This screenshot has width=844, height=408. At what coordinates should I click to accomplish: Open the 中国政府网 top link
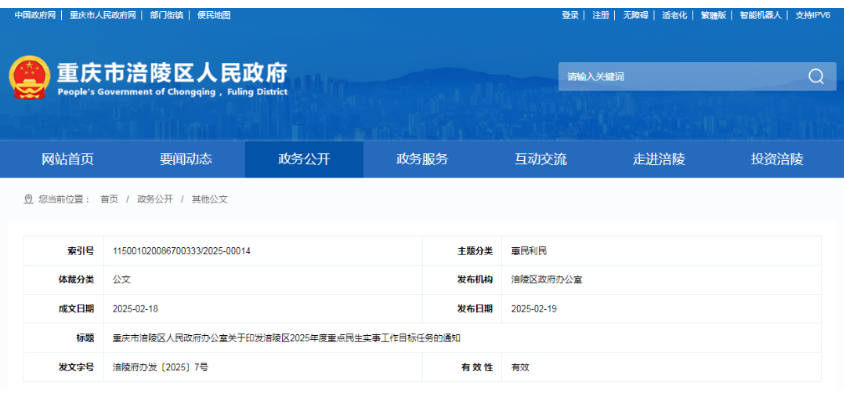[x=35, y=15]
